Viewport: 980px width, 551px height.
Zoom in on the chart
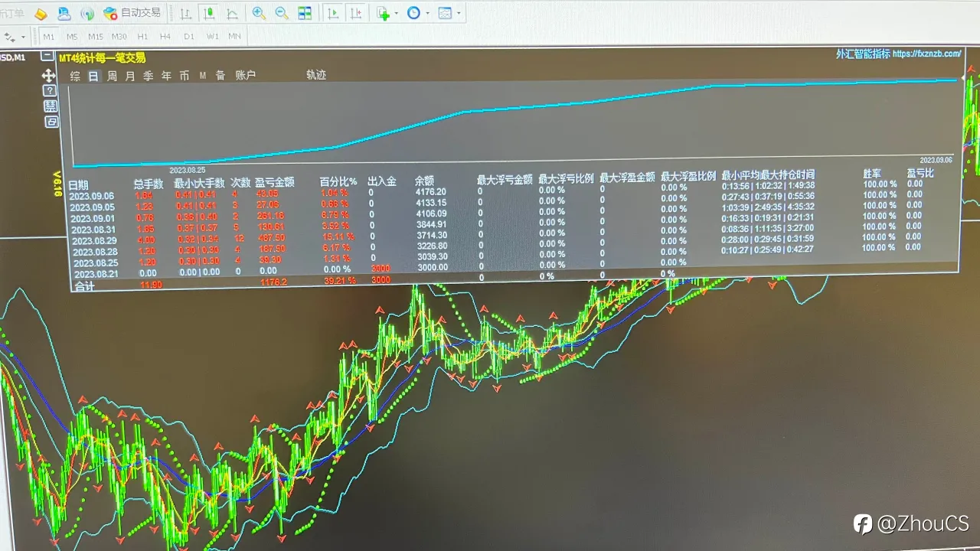click(259, 13)
